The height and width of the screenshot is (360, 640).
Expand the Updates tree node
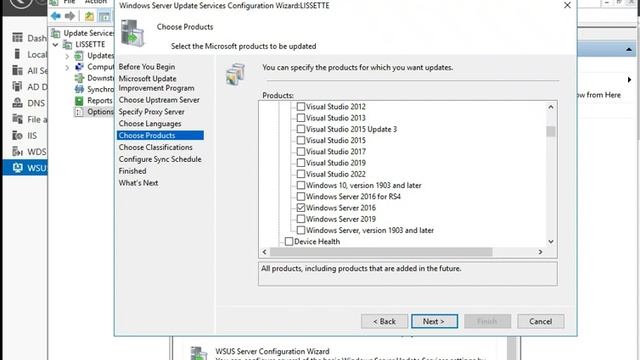[67, 56]
